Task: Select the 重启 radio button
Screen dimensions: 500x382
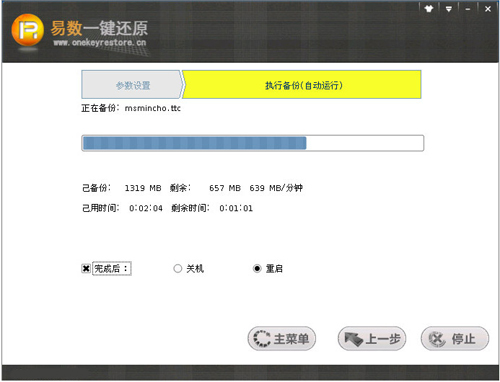Action: (257, 268)
